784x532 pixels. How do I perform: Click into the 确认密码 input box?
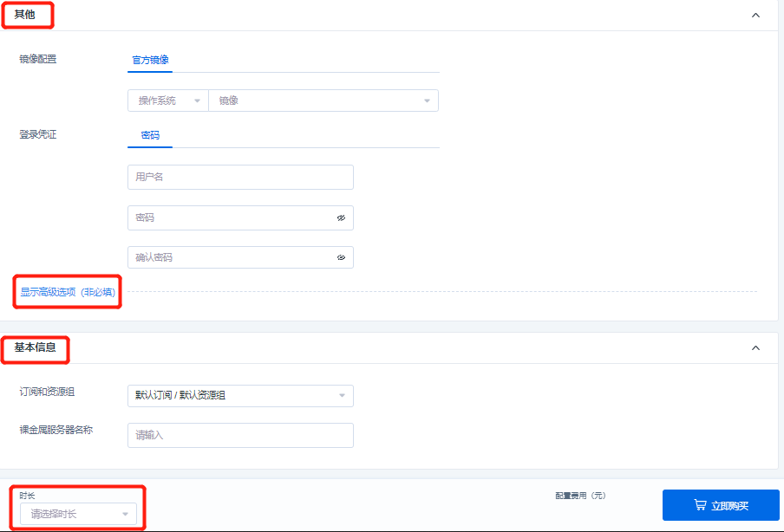coord(230,258)
